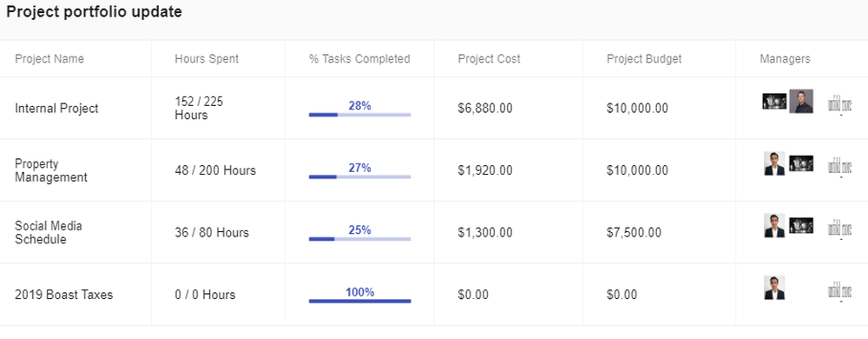Click the Project Budget column header
The height and width of the screenshot is (339, 868).
coord(644,59)
